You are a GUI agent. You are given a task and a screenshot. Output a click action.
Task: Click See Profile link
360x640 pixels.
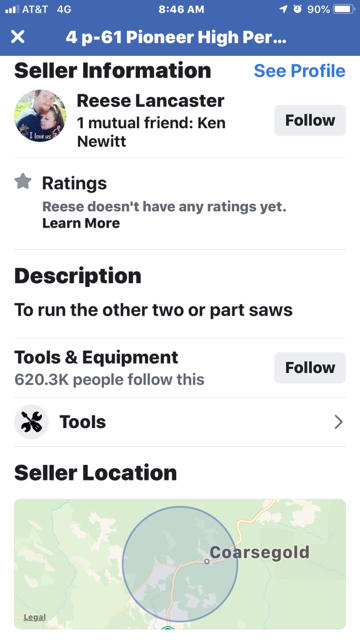point(300,71)
